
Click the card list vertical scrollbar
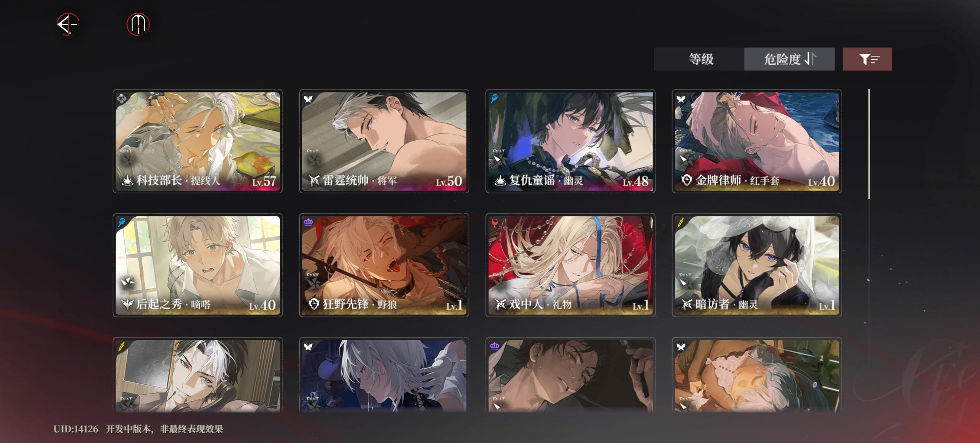tap(869, 144)
